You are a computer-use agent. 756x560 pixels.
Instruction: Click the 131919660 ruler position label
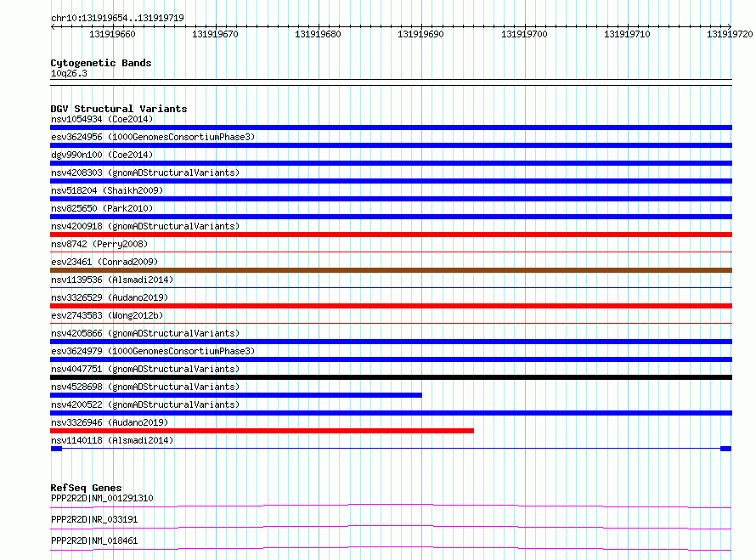(x=112, y=34)
